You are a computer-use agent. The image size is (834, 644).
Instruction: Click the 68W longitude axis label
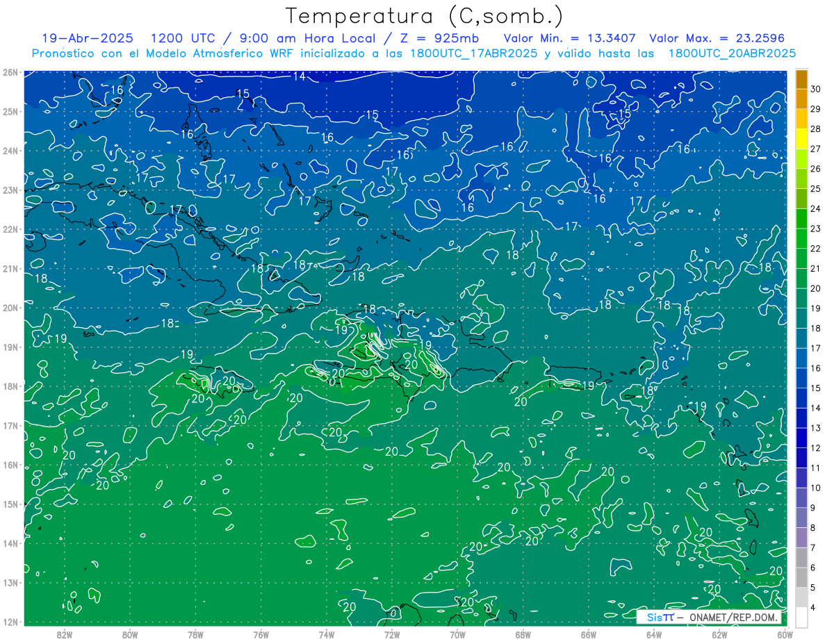click(x=523, y=634)
